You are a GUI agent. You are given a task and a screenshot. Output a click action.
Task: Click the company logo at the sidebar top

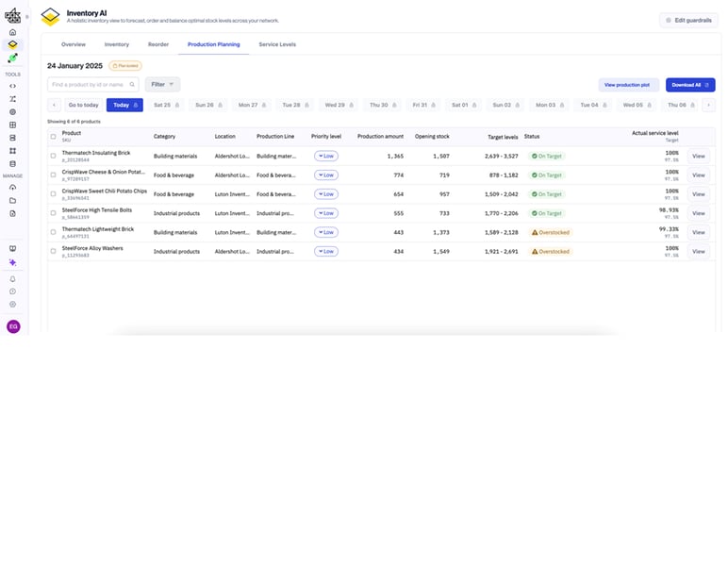click(x=12, y=16)
